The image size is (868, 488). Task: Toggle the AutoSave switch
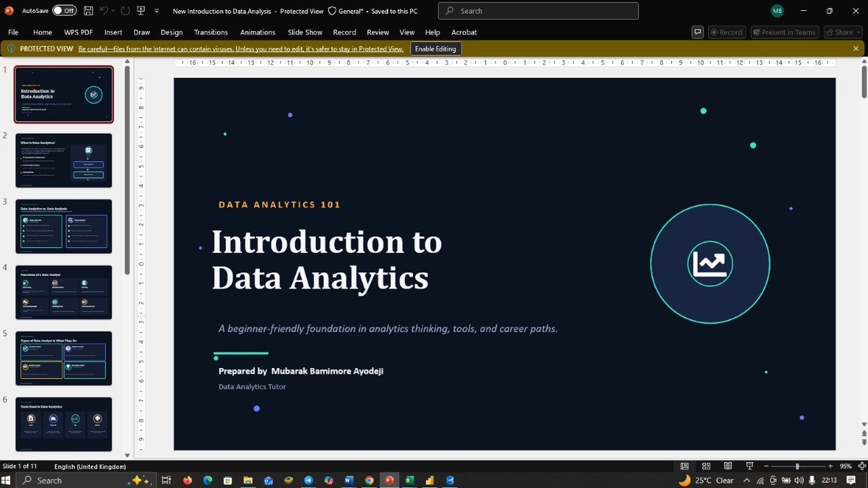[64, 11]
